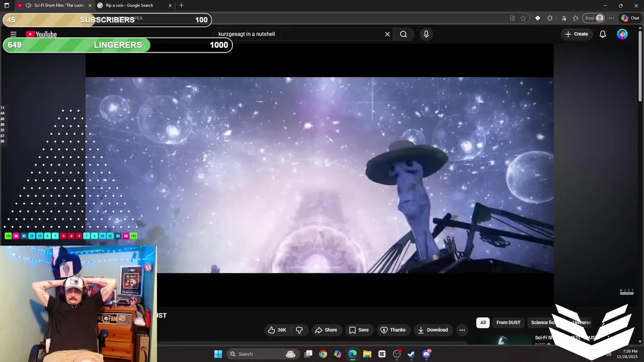Open the media control music icon
Image resolution: width=644 pixels, height=362 pixels.
pos(563,18)
